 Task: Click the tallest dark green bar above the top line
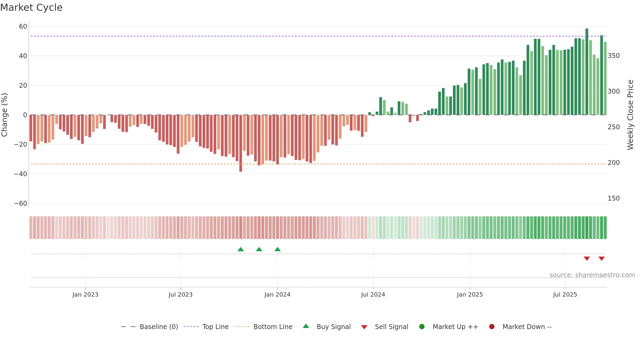[587, 72]
